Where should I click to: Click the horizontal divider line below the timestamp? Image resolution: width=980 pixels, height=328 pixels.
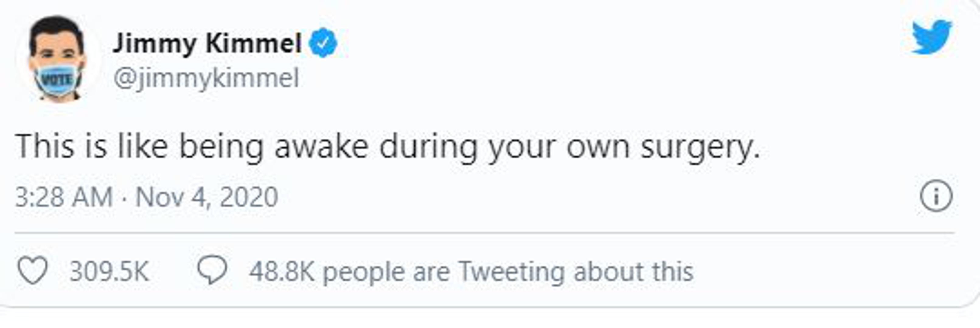coord(484,232)
